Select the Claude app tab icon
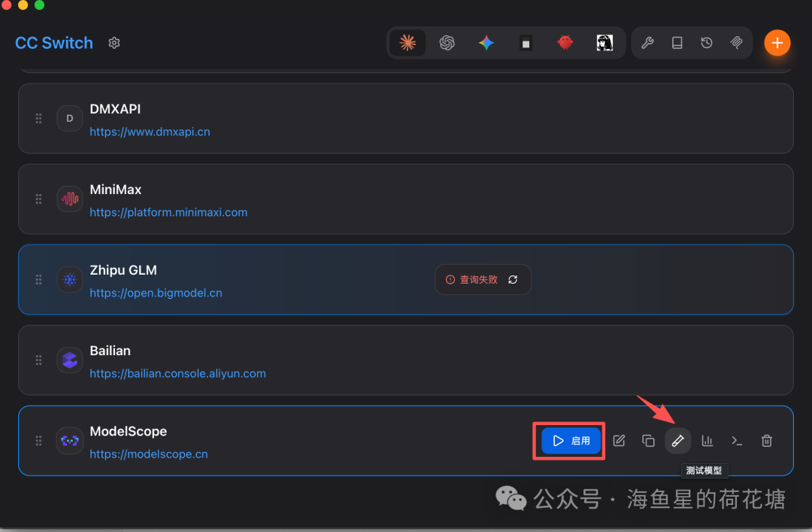 pyautogui.click(x=408, y=43)
